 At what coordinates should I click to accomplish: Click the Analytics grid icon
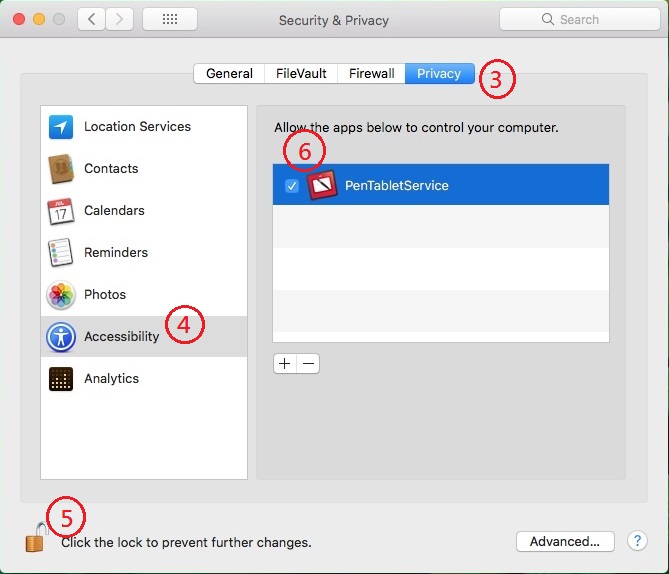tap(61, 379)
